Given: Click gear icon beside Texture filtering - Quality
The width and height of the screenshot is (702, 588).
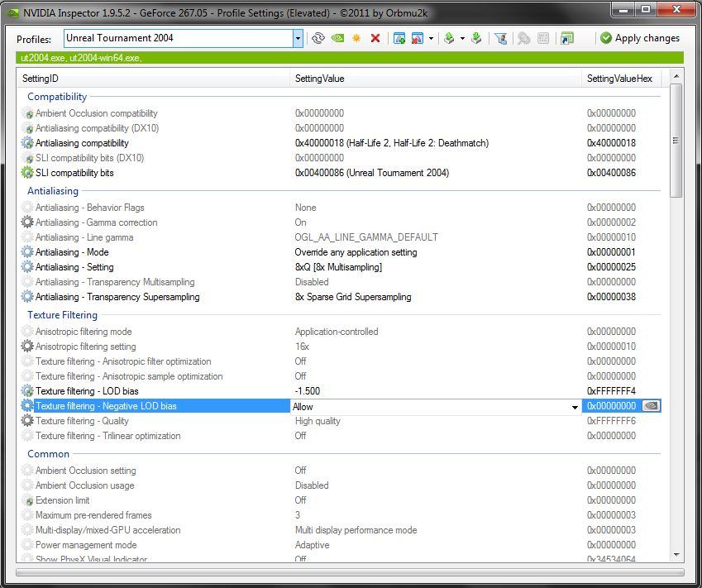Looking at the screenshot, I should click(27, 420).
